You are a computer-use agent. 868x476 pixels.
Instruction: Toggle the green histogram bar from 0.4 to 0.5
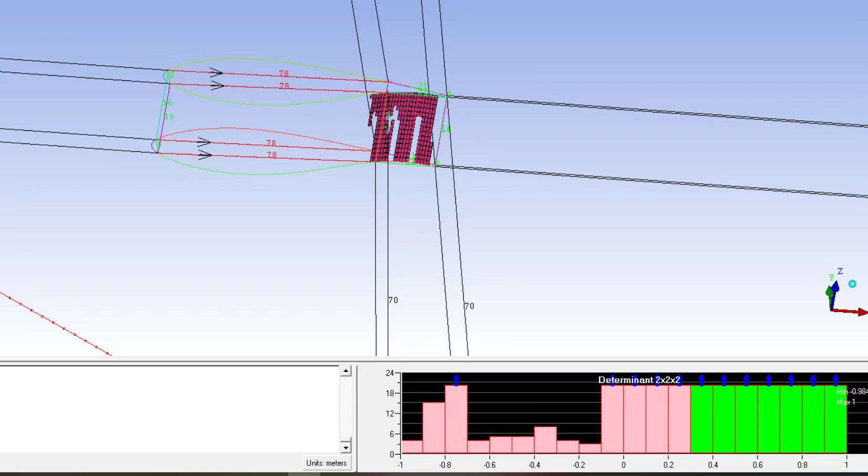coord(724,419)
